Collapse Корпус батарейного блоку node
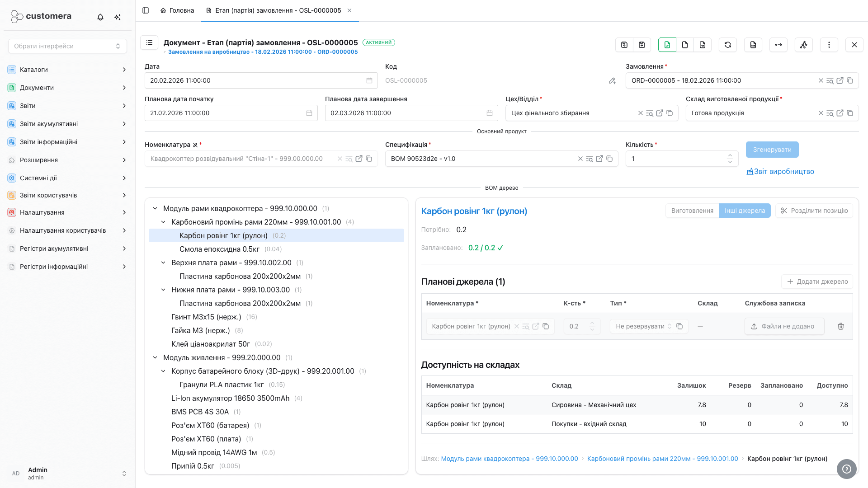Screen dimensions: 868x488 tap(163, 371)
